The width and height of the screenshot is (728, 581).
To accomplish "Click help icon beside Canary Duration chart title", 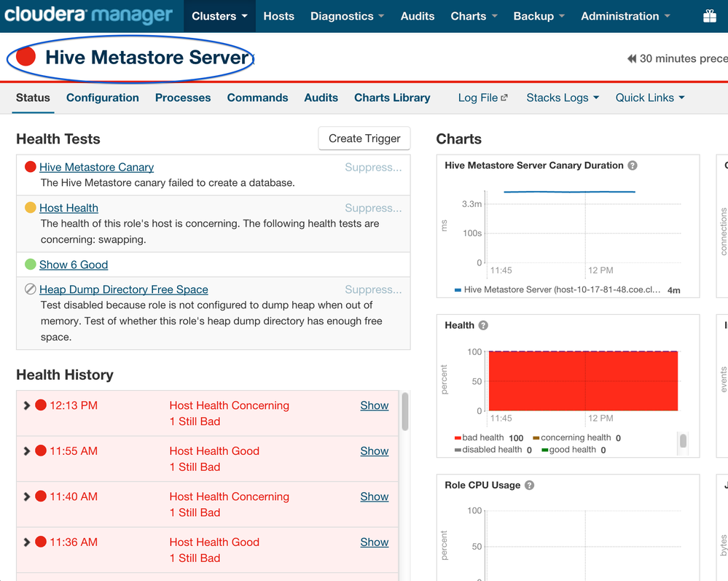I will tap(633, 165).
